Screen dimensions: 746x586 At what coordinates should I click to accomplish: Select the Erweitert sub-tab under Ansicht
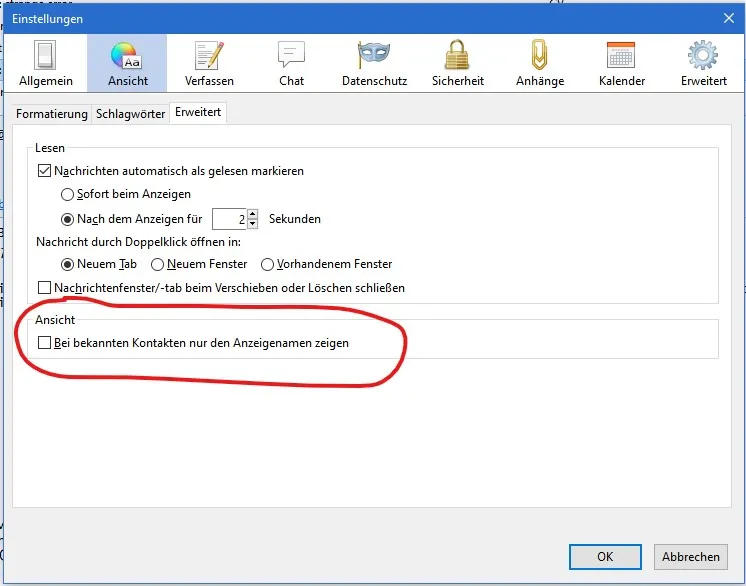click(198, 112)
